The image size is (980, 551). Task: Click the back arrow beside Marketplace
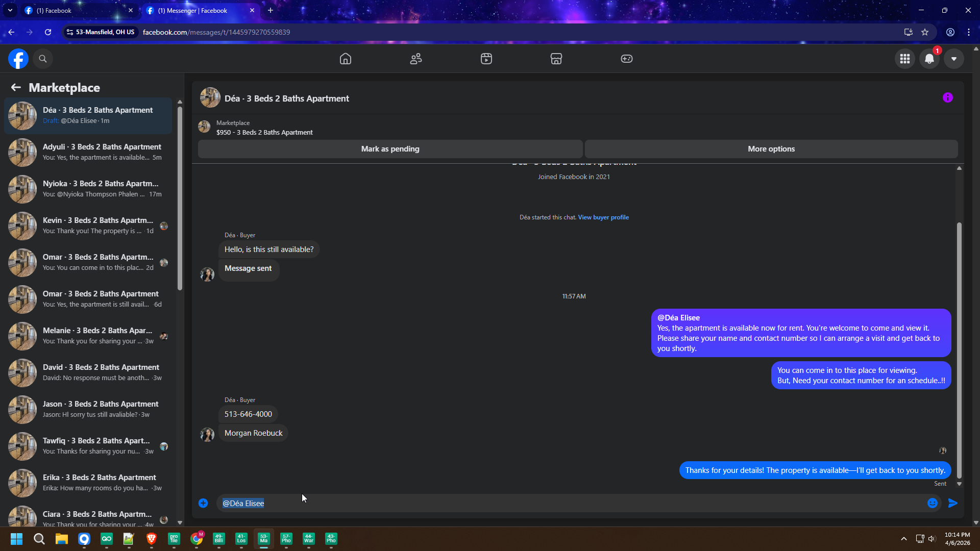tap(16, 87)
